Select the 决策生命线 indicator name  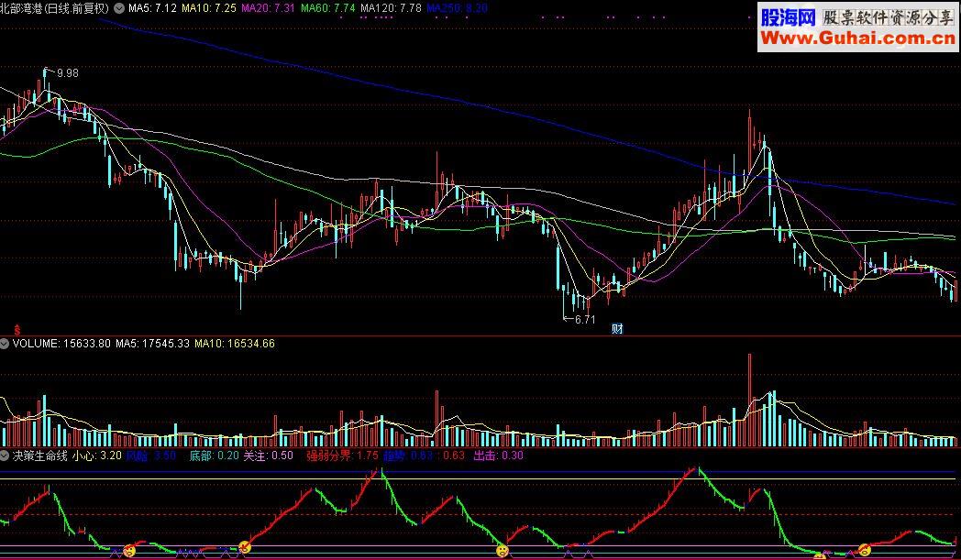(39, 456)
